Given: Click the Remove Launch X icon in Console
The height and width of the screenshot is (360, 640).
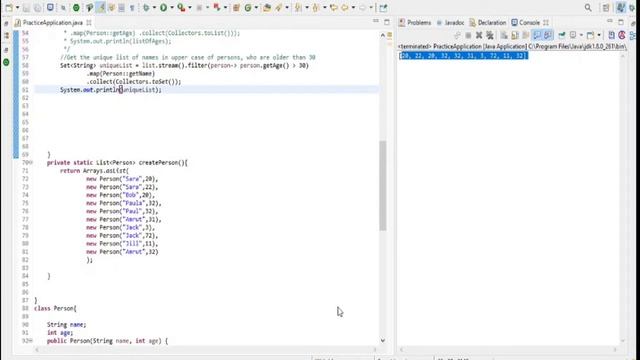Looking at the screenshot, I should pos(479,36).
